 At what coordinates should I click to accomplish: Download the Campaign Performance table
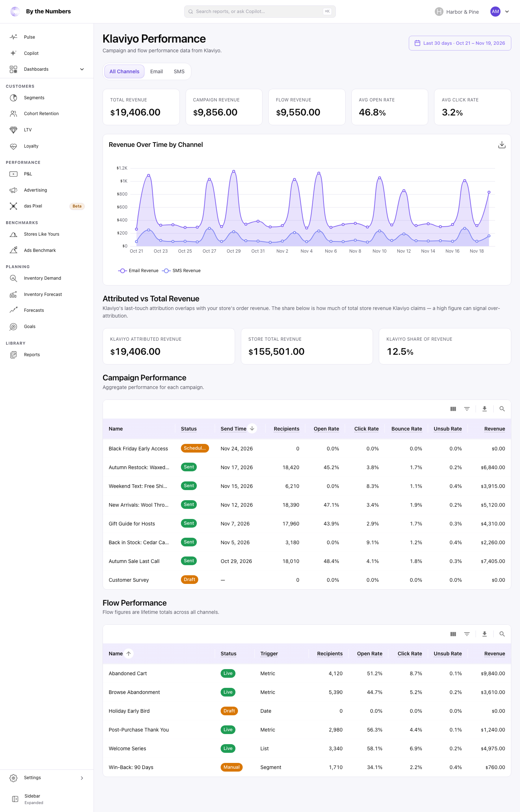[x=485, y=409]
